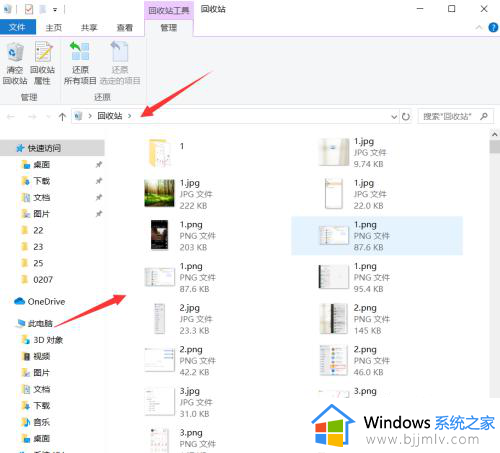Select 1.jpg file of 9.74 KB

click(x=353, y=152)
